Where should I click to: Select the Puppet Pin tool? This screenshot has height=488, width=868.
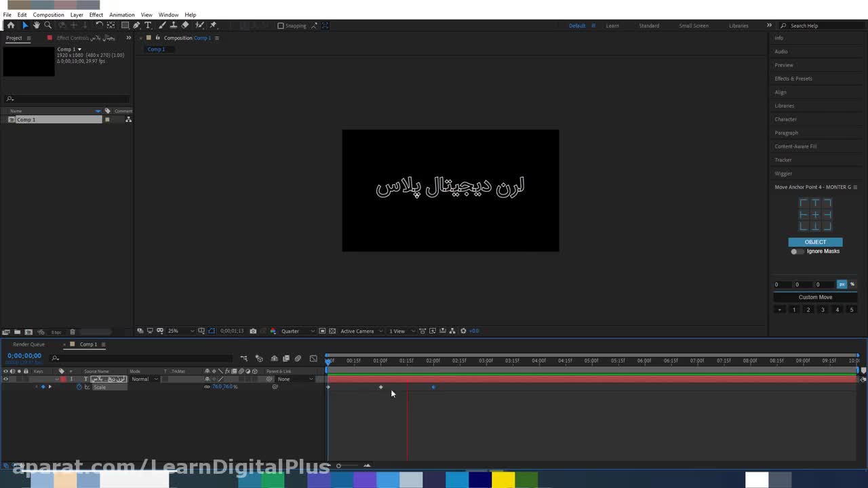pos(213,25)
